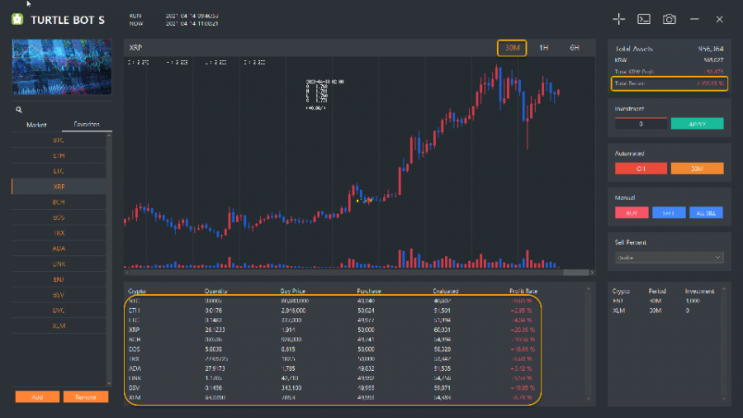Click the camera screenshot icon

[669, 19]
